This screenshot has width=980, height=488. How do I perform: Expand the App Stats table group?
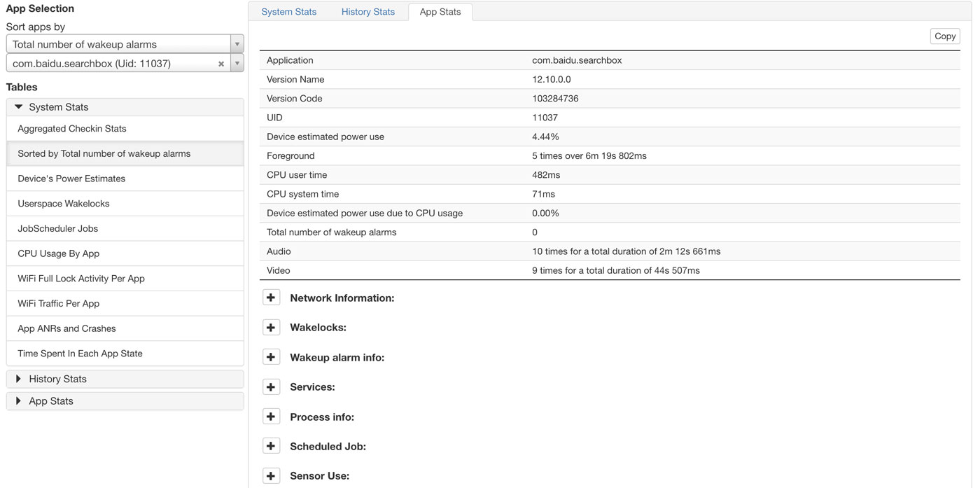click(x=19, y=400)
